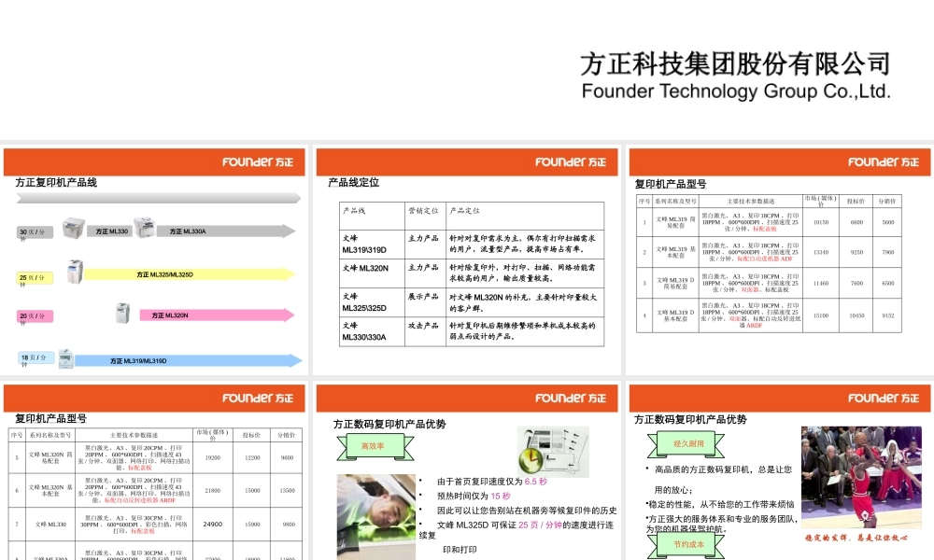Click the 文峰 ML330\330A table cell
The width and height of the screenshot is (934, 560).
[372, 331]
